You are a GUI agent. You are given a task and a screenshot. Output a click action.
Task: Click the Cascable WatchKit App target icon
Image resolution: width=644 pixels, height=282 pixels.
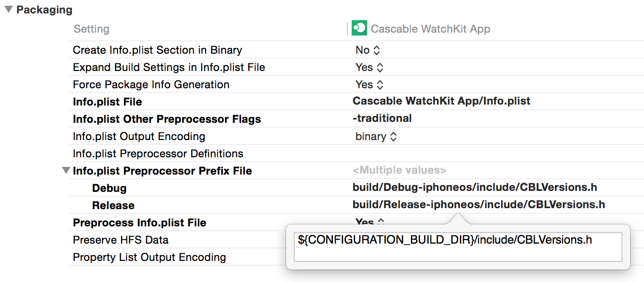click(x=359, y=28)
